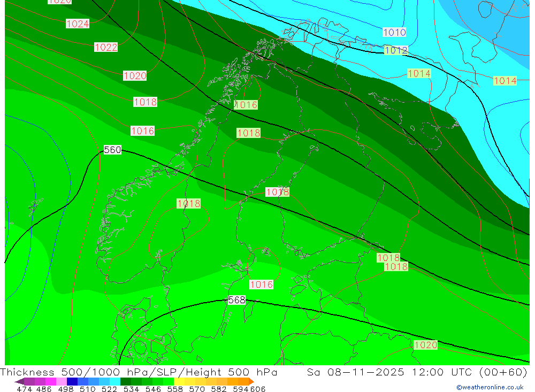Image resolution: width=535 pixels, height=392 pixels.
Task: Click the orange right arrow end of the legend
Action: coord(251,381)
